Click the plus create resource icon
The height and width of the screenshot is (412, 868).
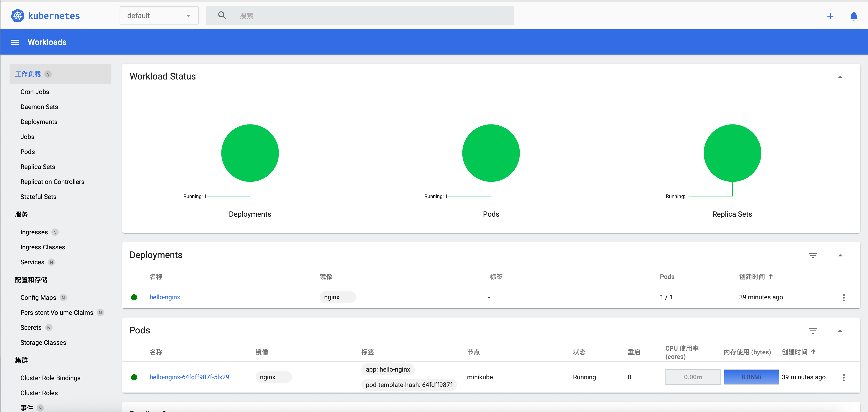click(830, 16)
